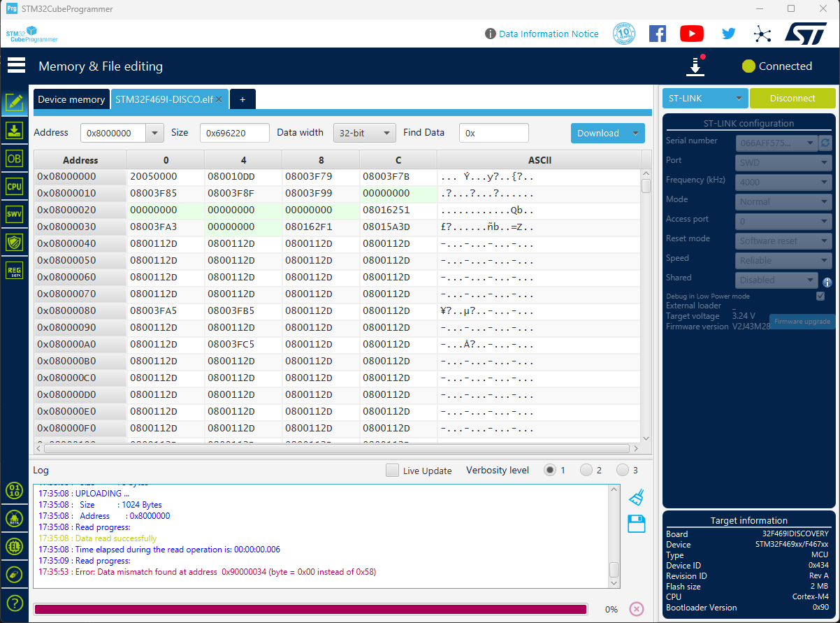Save the log with floppy icon
This screenshot has height=623, width=840.
tap(636, 524)
